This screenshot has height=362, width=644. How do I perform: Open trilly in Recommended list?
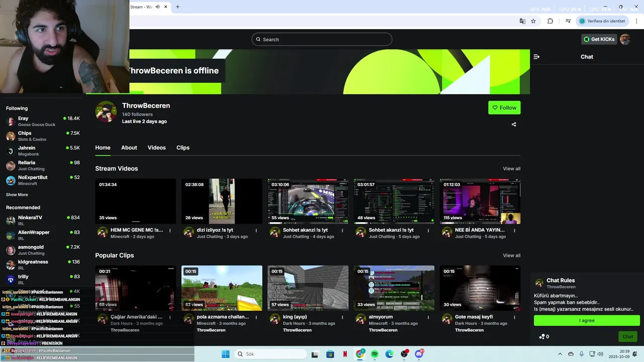point(43,279)
